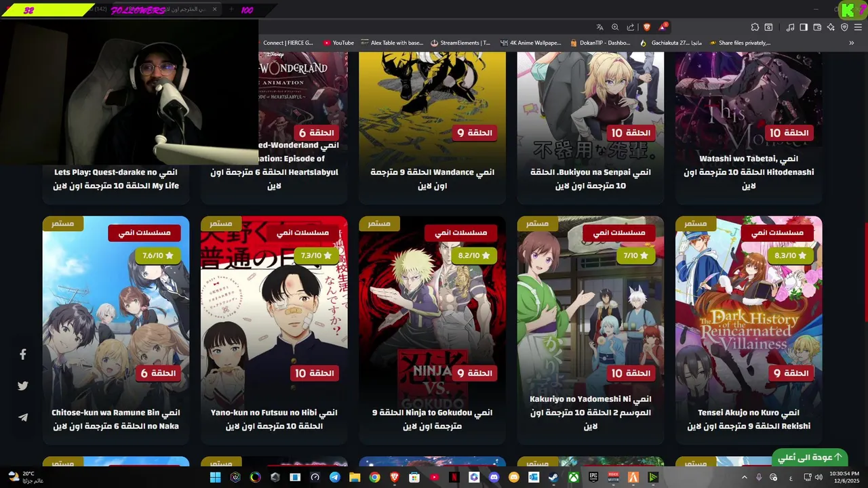Screen dimensions: 868x488
Task: Open the Brave VPN shield icon
Action: pyautogui.click(x=844, y=27)
